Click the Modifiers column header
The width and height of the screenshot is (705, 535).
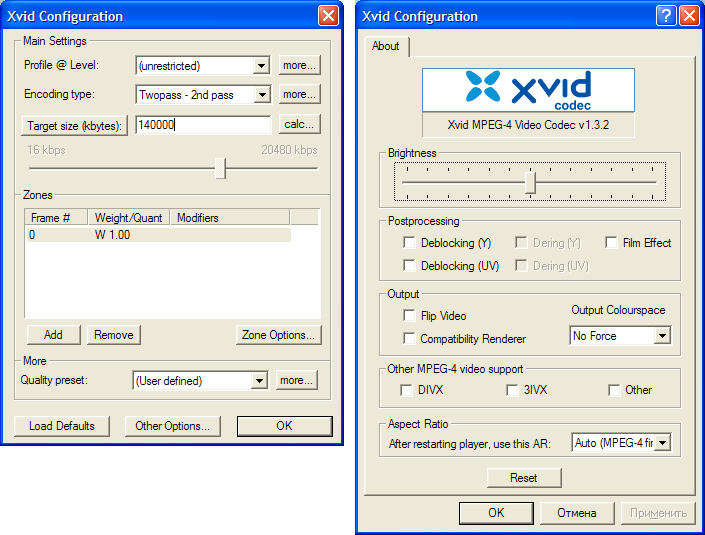click(230, 218)
